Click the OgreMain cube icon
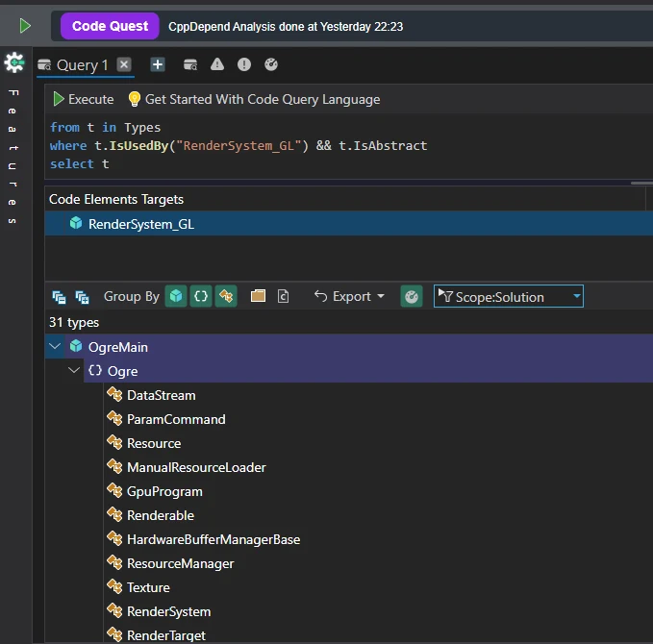Image resolution: width=653 pixels, height=644 pixels. pyautogui.click(x=76, y=345)
